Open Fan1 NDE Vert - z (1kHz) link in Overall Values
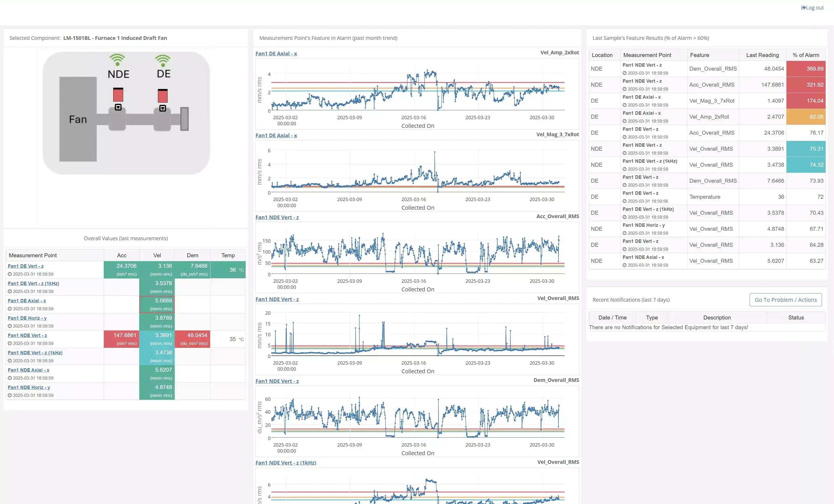 [35, 353]
